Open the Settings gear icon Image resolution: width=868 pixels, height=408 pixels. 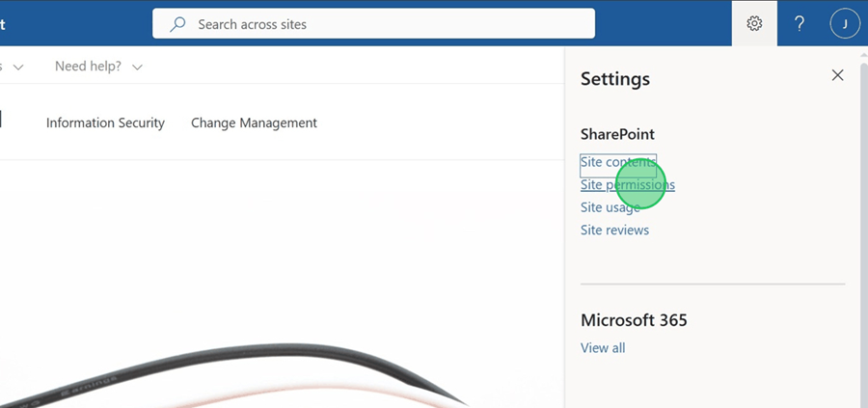[x=754, y=24]
